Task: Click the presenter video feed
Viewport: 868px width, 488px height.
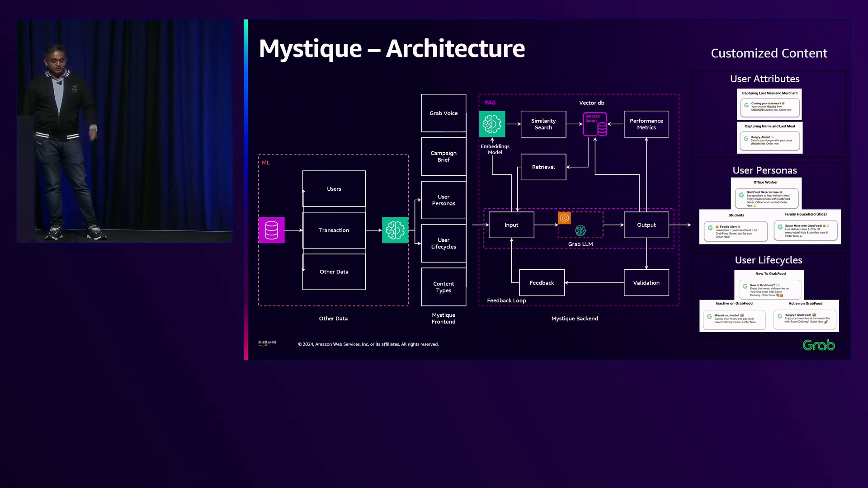Action: tap(125, 131)
